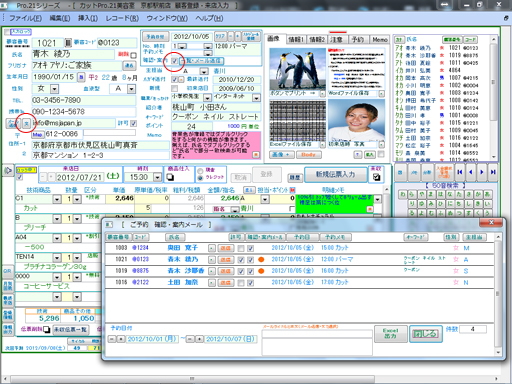Viewport: 512px width, 384px height.
Task: Open the 血液型 dropdown
Action: pos(132,89)
